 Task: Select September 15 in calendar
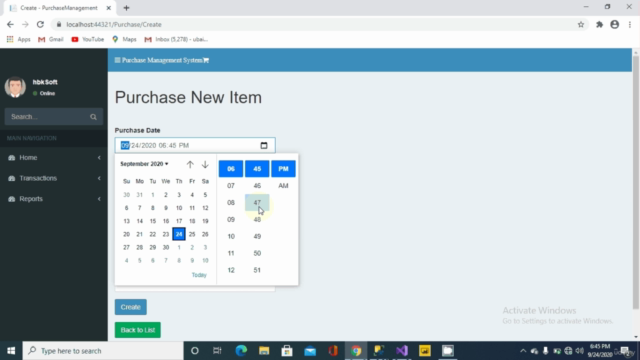tap(153, 221)
